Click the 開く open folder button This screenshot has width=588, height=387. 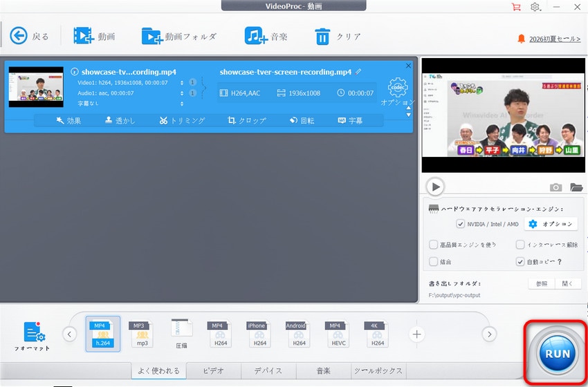[x=568, y=283]
